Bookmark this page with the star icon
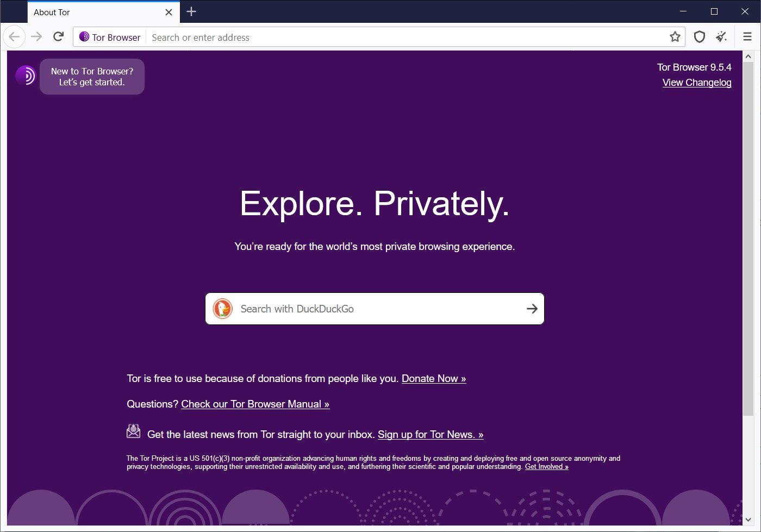The height and width of the screenshot is (532, 761). (x=675, y=37)
